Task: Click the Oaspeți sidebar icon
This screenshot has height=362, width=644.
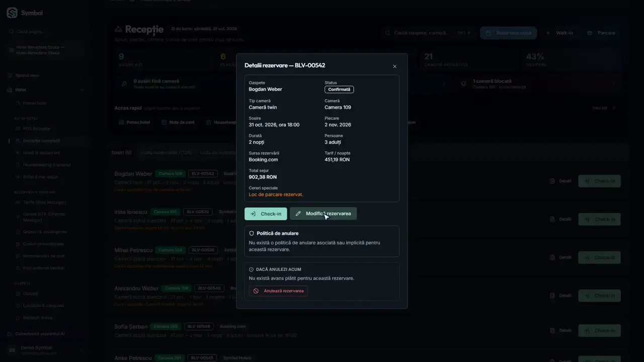Action: pos(18,294)
